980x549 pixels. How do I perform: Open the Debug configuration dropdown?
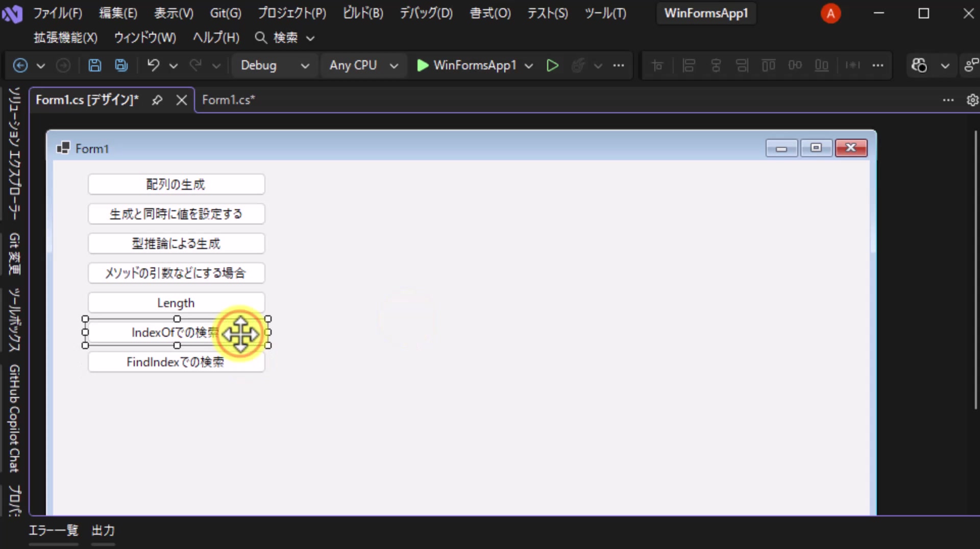(275, 65)
